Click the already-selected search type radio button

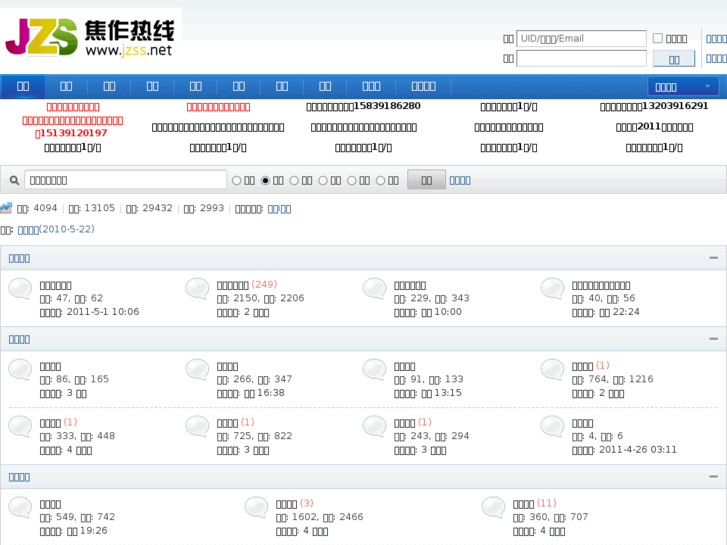pyautogui.click(x=265, y=180)
